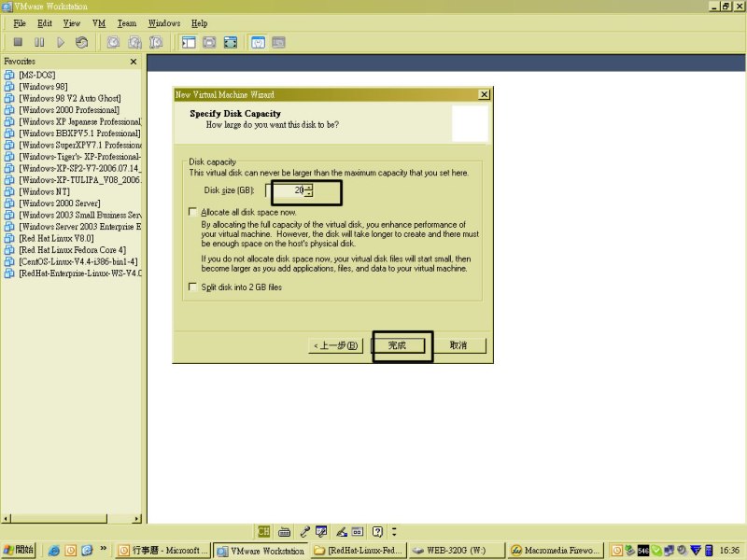Open the View menu
The image size is (747, 560).
[x=72, y=22]
